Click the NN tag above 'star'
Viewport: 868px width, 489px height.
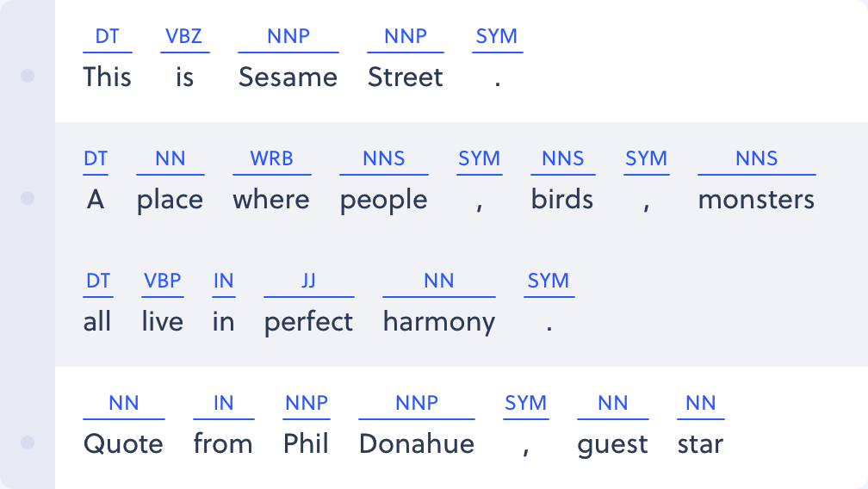[700, 403]
